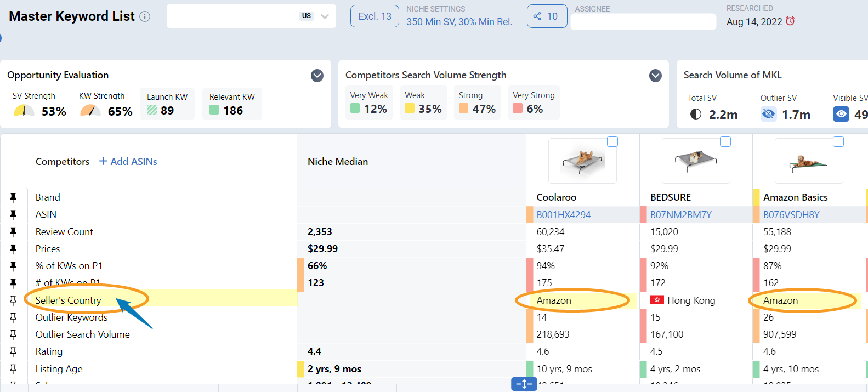Open ASIN B001HX4294 link
Image resolution: width=868 pixels, height=392 pixels.
coord(564,215)
